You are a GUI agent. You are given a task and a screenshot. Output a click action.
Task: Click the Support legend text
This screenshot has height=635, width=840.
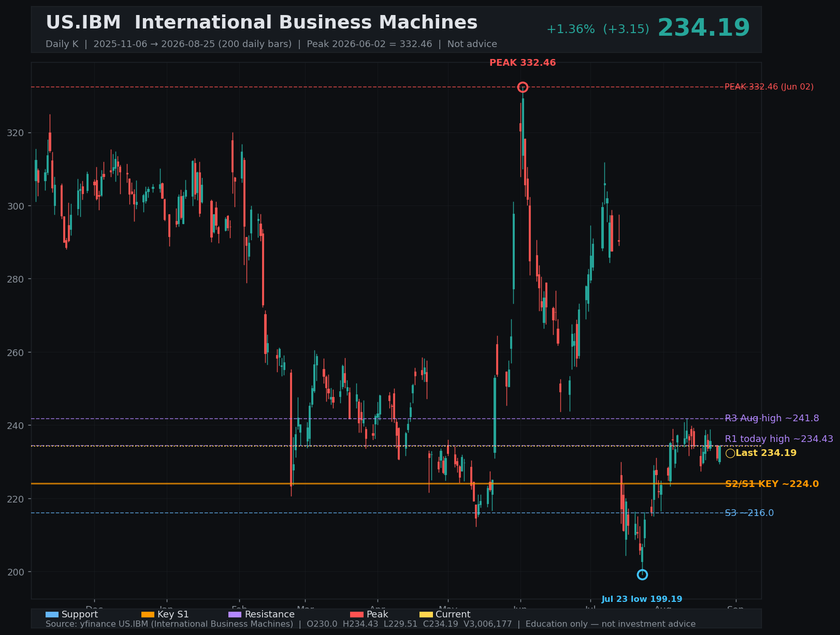[x=80, y=614]
